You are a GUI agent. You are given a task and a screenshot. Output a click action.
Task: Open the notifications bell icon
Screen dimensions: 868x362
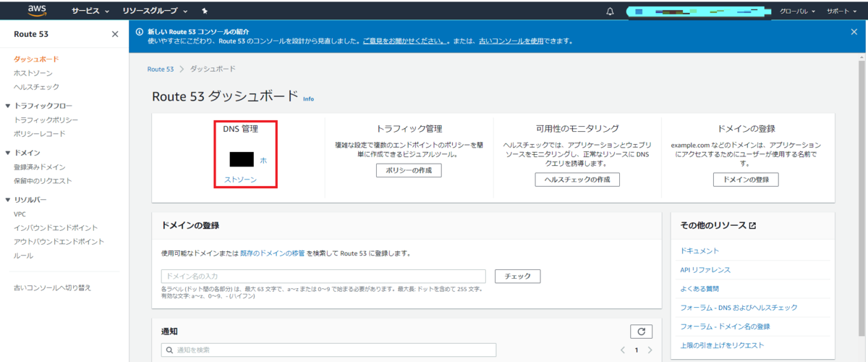pyautogui.click(x=610, y=12)
